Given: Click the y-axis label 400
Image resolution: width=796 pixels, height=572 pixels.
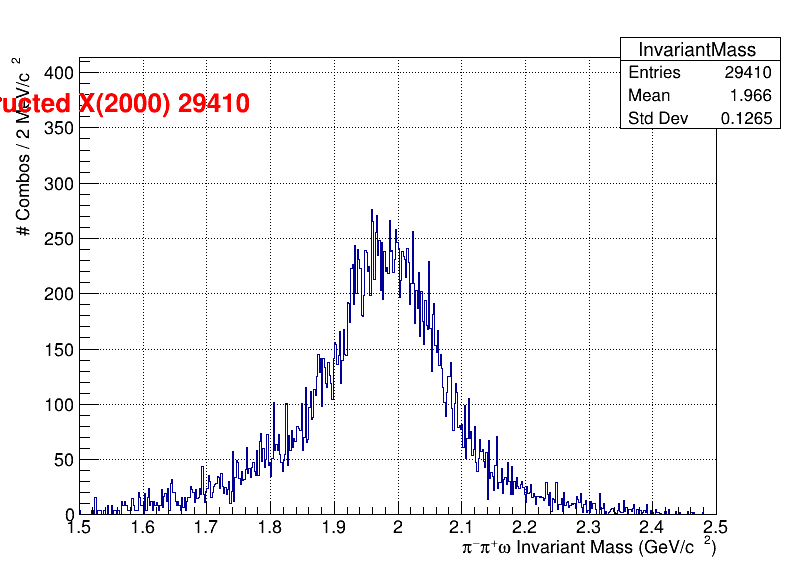Looking at the screenshot, I should point(59,73).
